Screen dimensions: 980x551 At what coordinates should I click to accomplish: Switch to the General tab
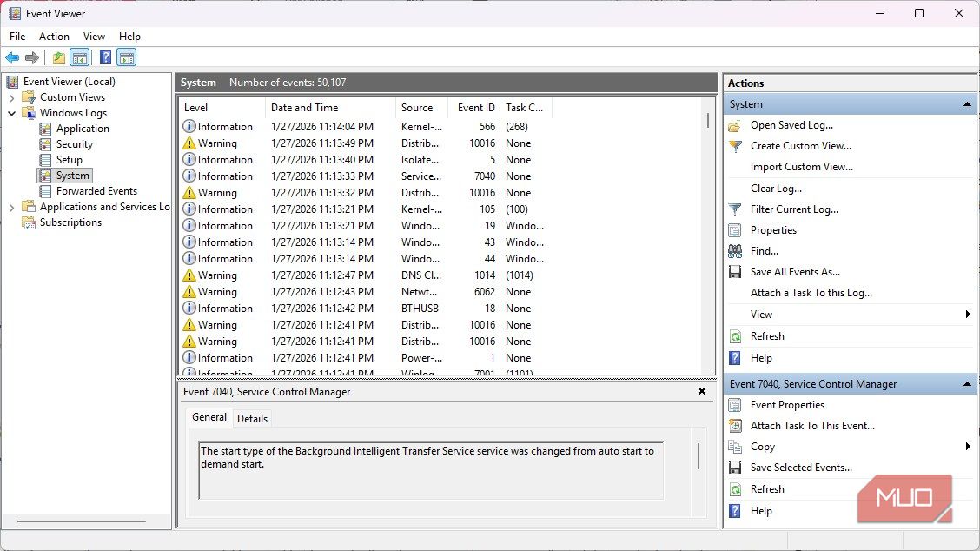point(209,417)
